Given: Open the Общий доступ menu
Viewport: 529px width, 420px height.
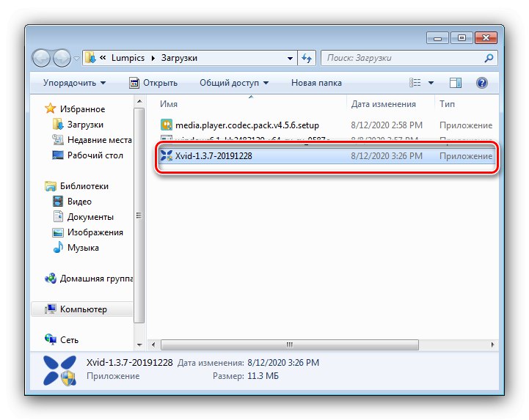Looking at the screenshot, I should [234, 83].
